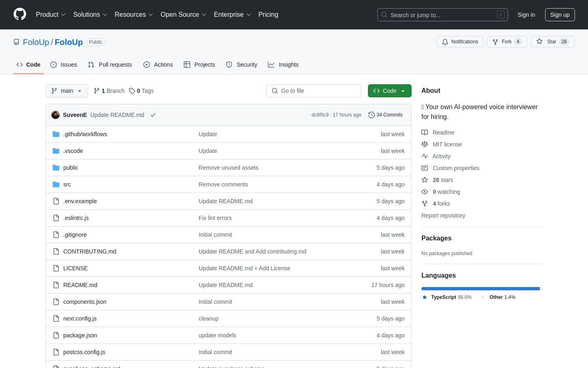Click the file icon beside package.json

pos(56,335)
